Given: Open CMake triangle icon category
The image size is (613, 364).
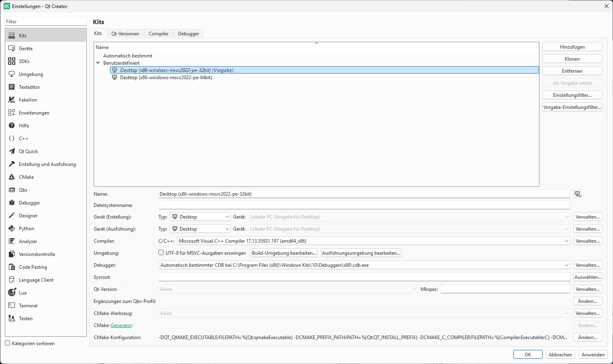Looking at the screenshot, I should [x=12, y=177].
